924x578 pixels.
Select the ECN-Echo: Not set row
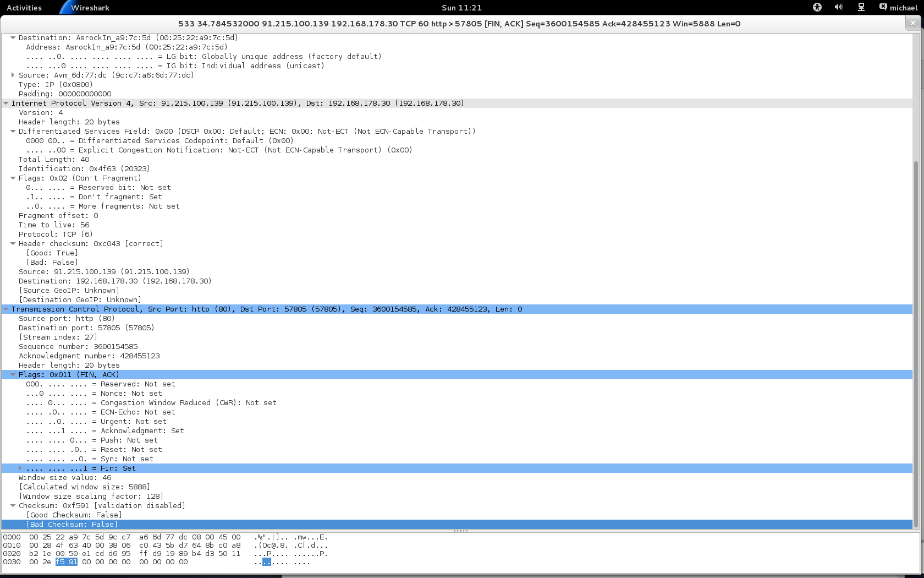(x=457, y=412)
